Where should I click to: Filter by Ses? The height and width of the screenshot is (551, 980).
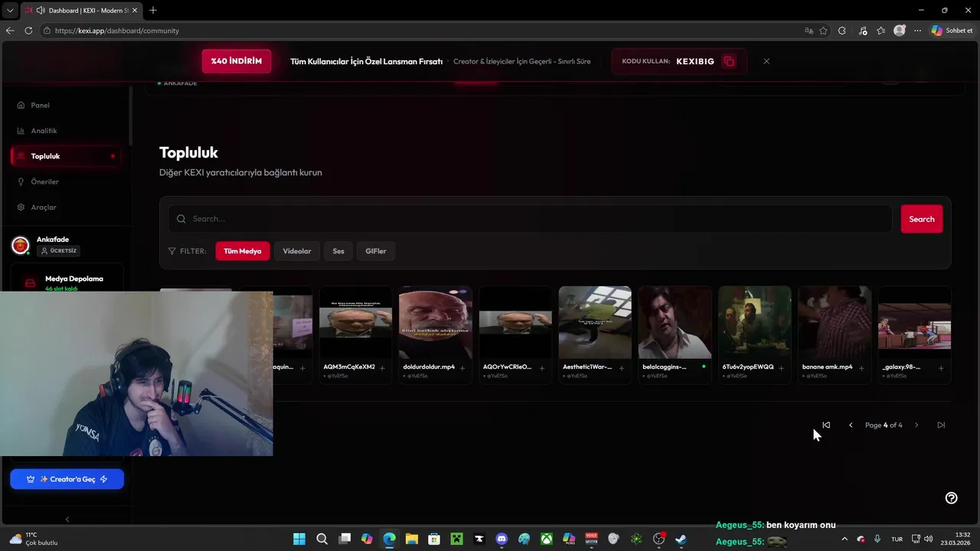pyautogui.click(x=338, y=251)
